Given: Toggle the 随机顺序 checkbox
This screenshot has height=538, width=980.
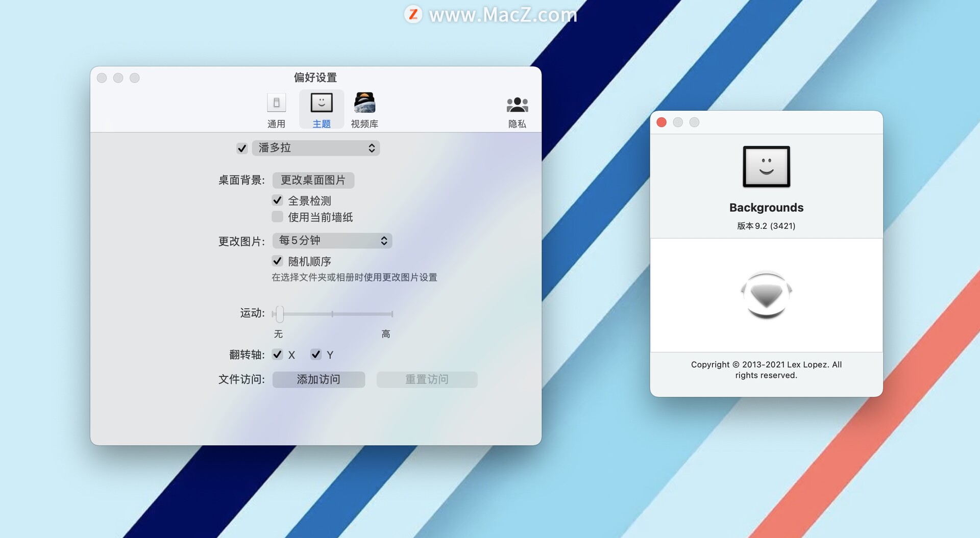Looking at the screenshot, I should coord(277,261).
